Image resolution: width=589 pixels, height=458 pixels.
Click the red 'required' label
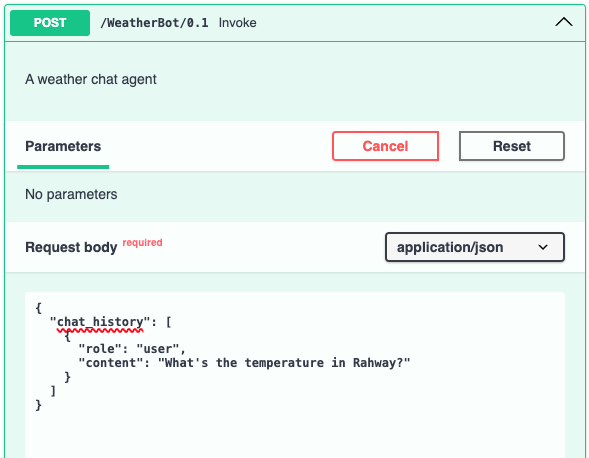tap(142, 242)
